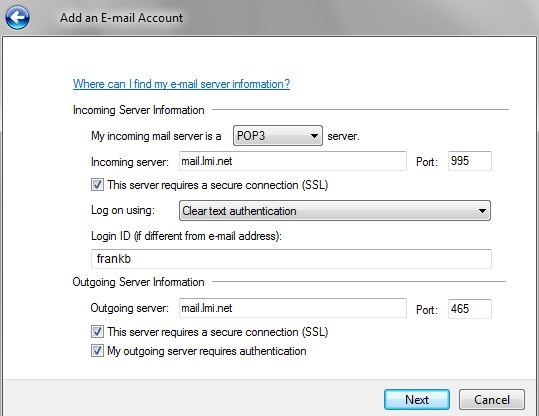
Task: Click the 'Add an E-mail Account' title text
Action: 121,18
